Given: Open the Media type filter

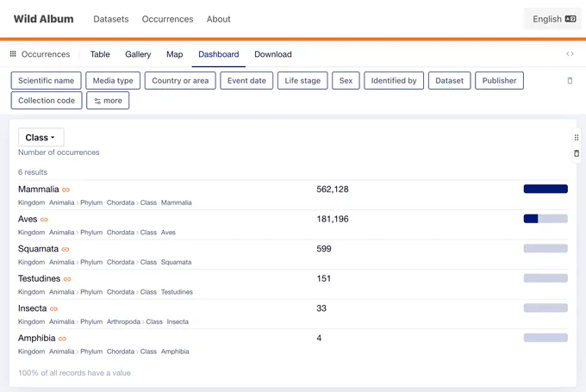Looking at the screenshot, I should tap(113, 81).
